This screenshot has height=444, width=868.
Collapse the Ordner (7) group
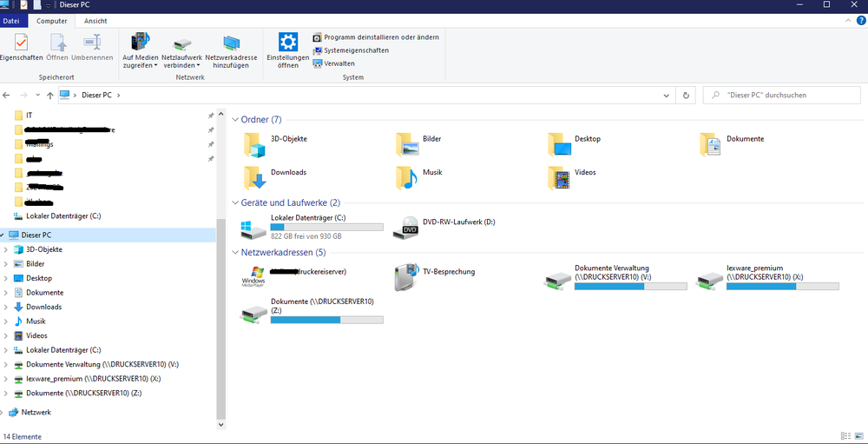[235, 119]
